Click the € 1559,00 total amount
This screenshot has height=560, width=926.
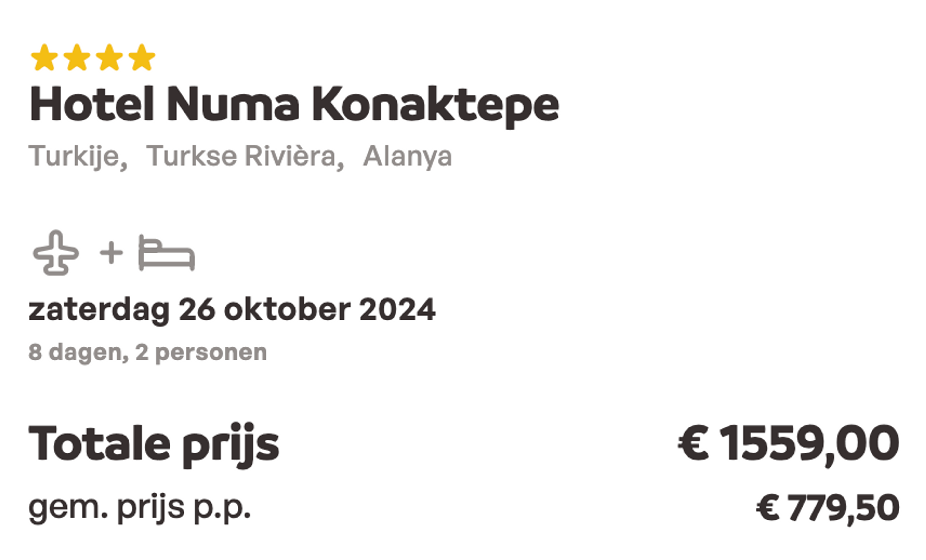789,444
